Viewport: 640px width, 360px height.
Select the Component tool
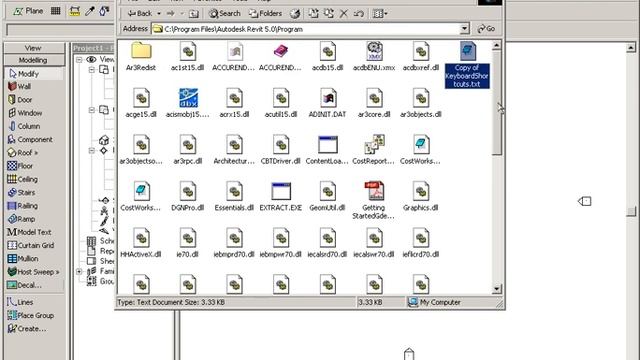click(30, 140)
